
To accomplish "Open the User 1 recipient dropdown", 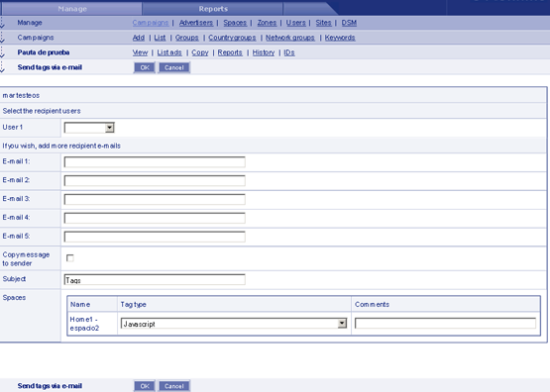I will [89, 128].
